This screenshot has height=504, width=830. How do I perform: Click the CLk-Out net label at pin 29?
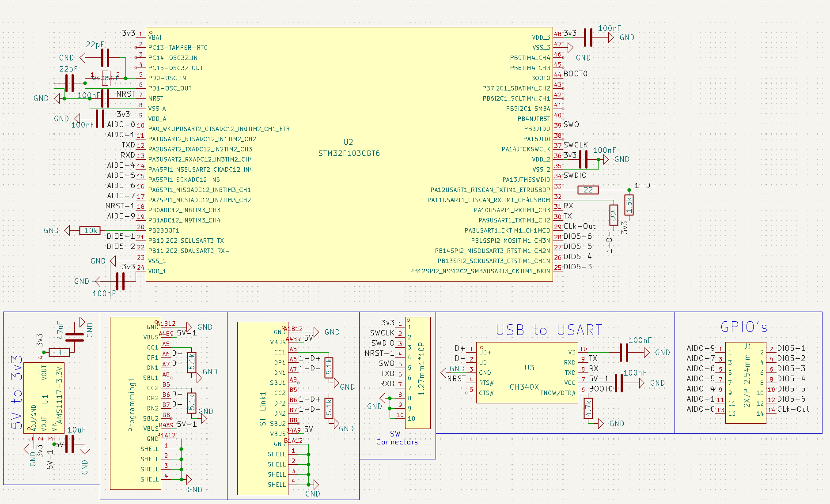coord(580,226)
